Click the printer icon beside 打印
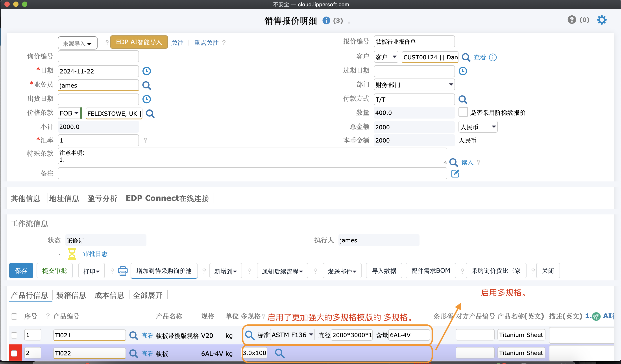Viewport: 621px width, 364px height. point(123,271)
